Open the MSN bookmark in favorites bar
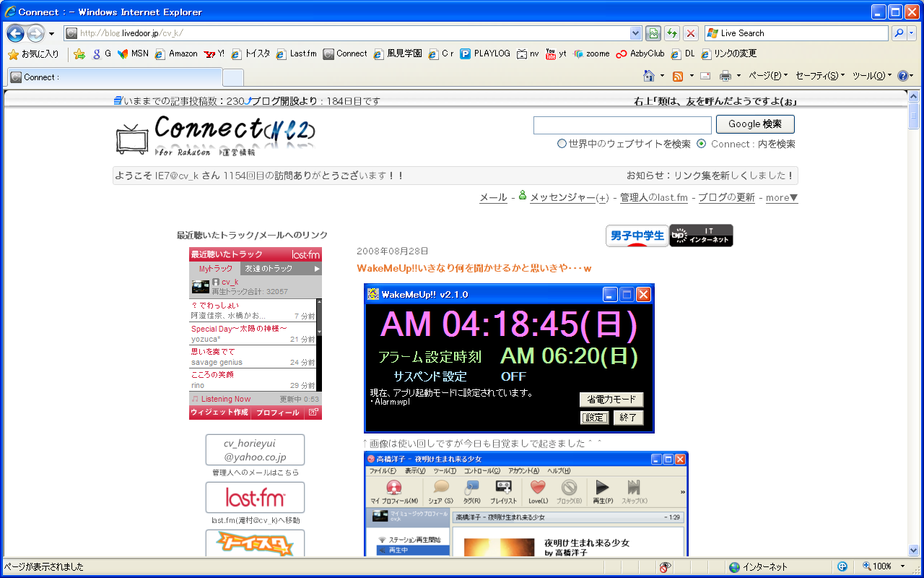The height and width of the screenshot is (578, 924). 134,53
